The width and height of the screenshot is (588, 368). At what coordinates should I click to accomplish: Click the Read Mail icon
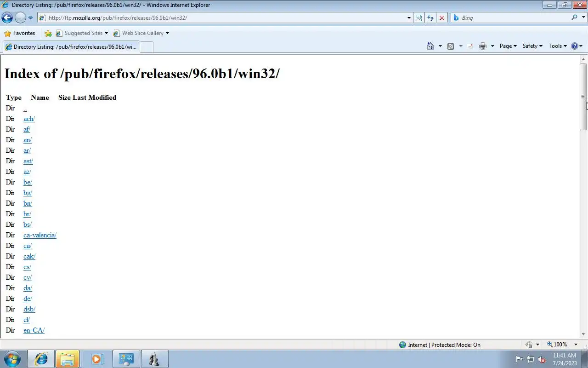(470, 46)
